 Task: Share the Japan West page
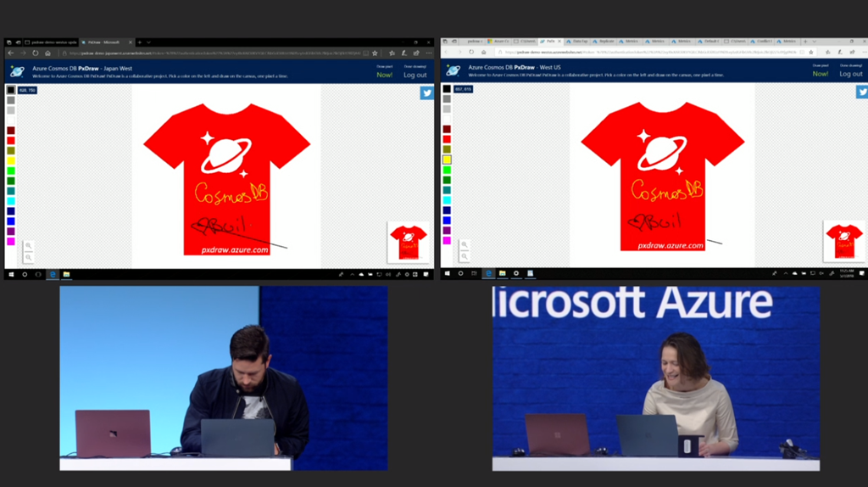point(416,53)
